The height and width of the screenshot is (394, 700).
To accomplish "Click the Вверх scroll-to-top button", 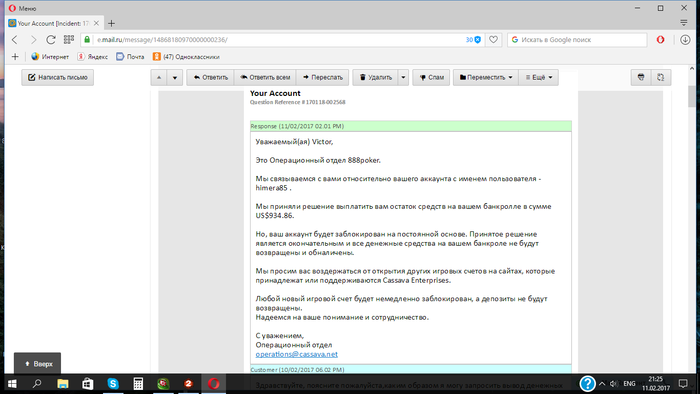I will 38,364.
